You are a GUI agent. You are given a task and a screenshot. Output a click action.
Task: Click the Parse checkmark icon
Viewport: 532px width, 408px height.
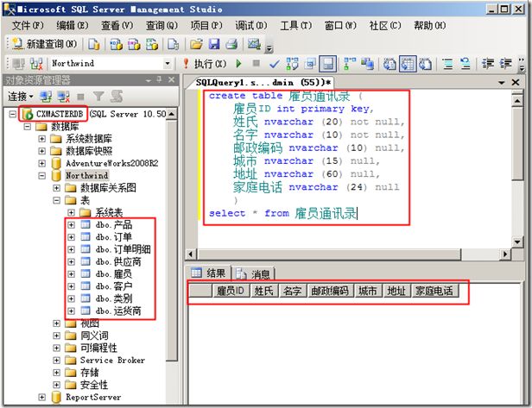point(274,64)
